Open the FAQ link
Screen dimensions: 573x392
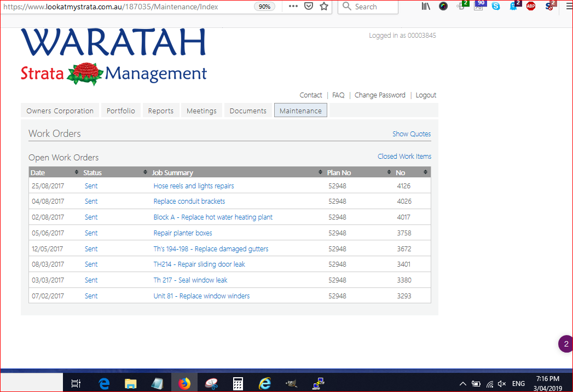point(338,95)
